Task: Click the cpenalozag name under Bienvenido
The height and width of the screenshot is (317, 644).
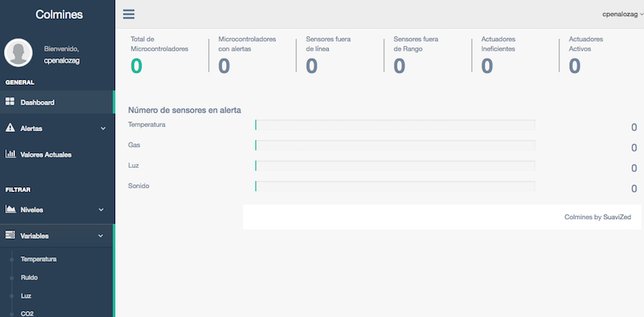Action: click(x=61, y=61)
